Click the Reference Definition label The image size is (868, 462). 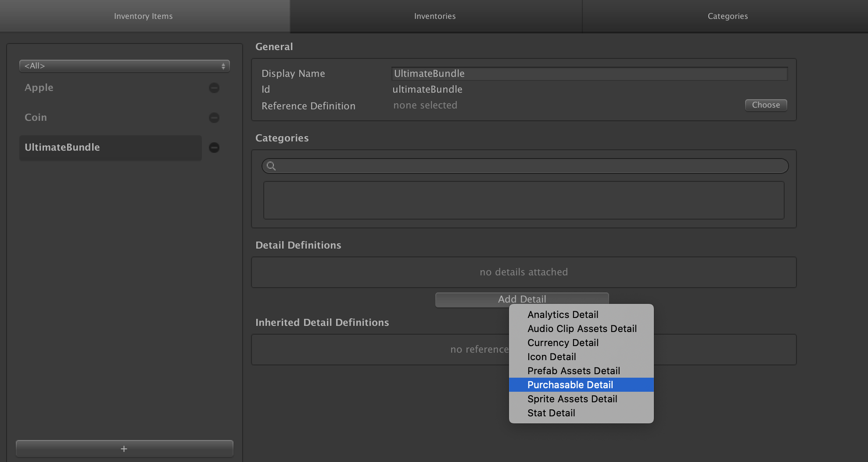tap(308, 106)
